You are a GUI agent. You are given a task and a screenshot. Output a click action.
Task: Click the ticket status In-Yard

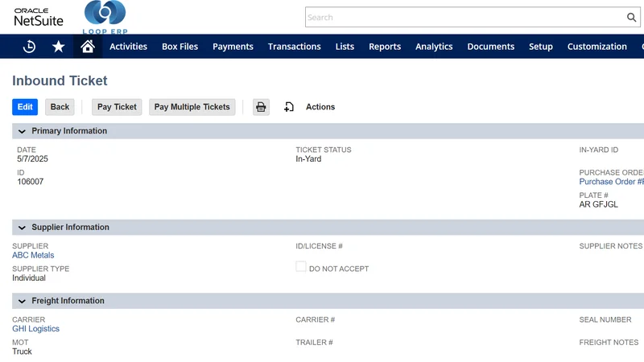(x=308, y=158)
